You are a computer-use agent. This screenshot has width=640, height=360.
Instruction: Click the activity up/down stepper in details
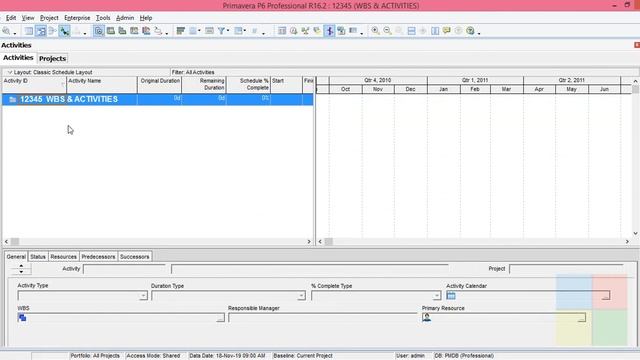pos(21,269)
